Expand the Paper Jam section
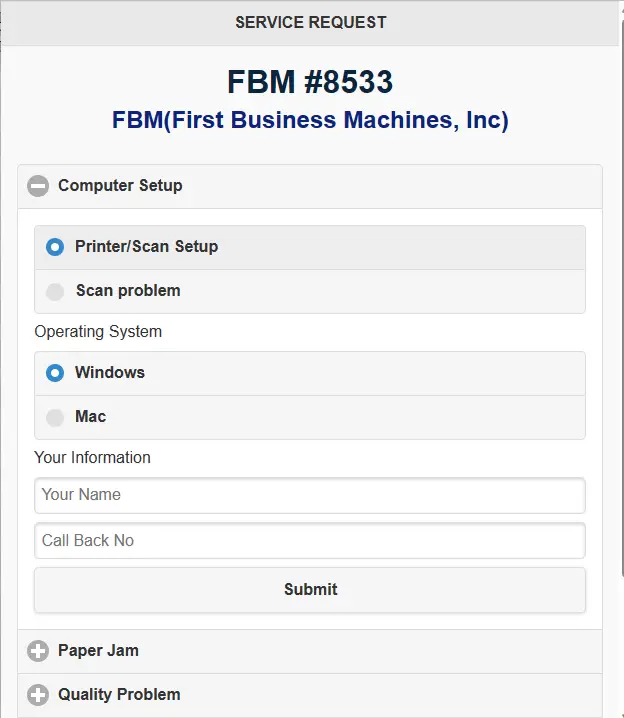The height and width of the screenshot is (718, 624). point(98,651)
